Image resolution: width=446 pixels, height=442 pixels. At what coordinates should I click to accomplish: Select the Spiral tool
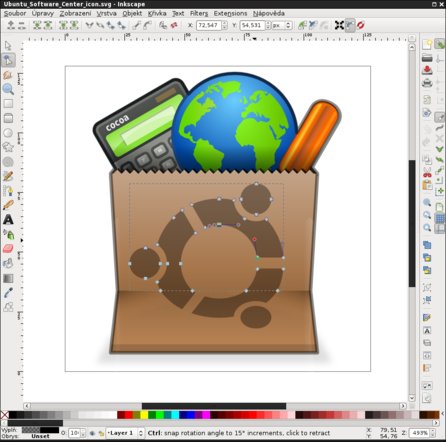pyautogui.click(x=8, y=162)
